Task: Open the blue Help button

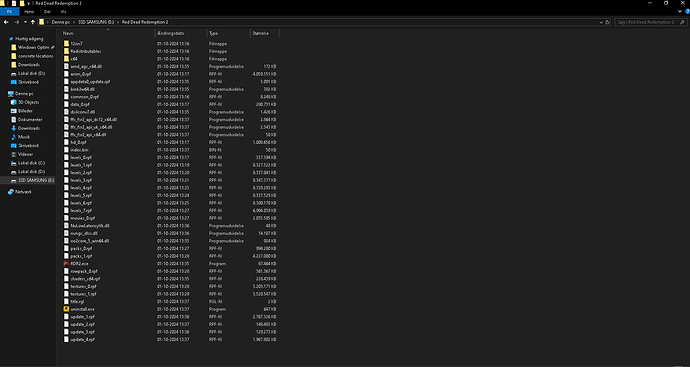Action: (x=688, y=11)
